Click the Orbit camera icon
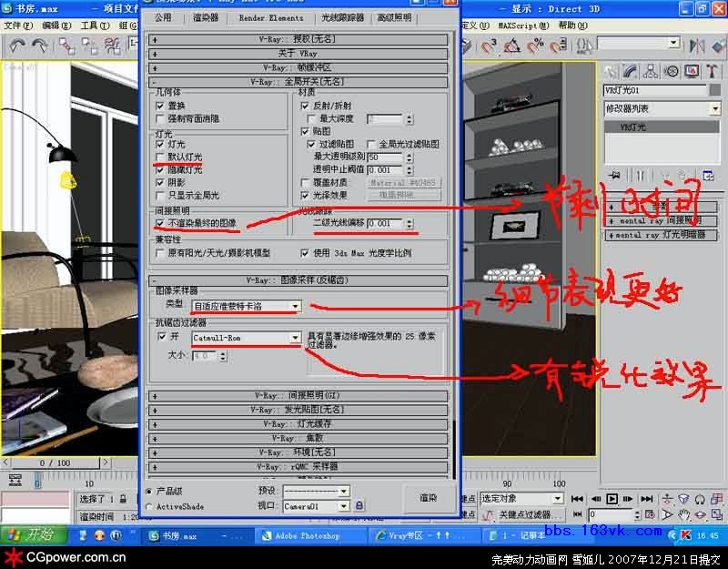Viewport: 728px width, 569px height. [700, 514]
